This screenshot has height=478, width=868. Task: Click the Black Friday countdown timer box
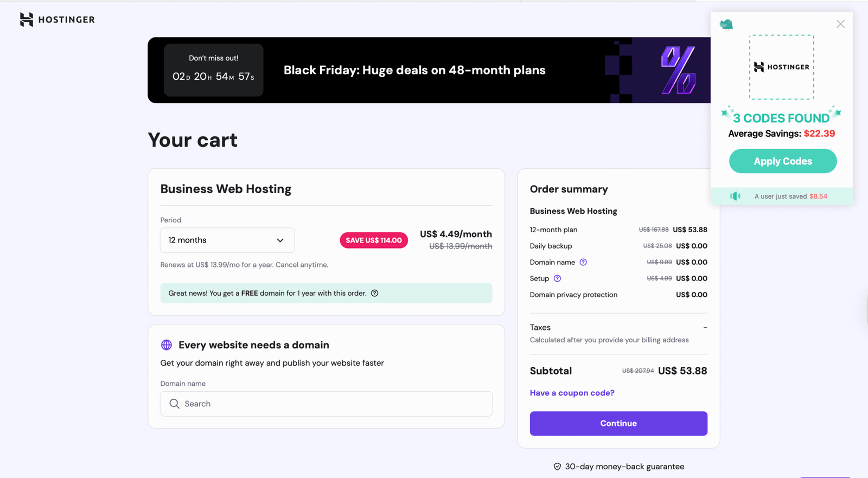pyautogui.click(x=214, y=70)
